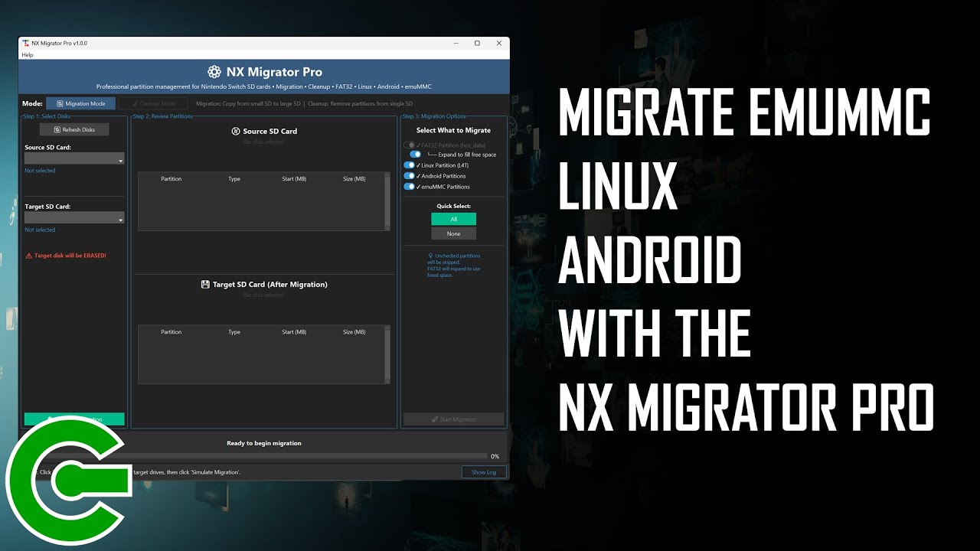
Task: Click Size (MB) header in Source table
Action: point(354,179)
